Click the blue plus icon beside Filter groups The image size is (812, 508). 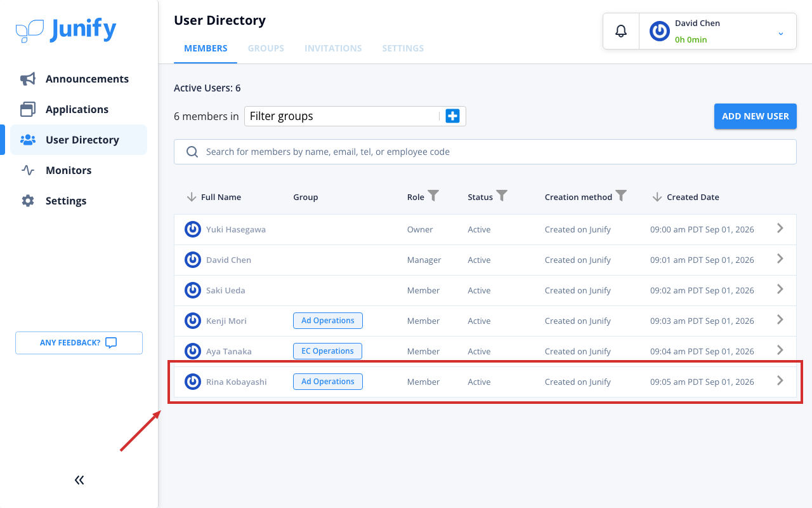click(x=452, y=116)
